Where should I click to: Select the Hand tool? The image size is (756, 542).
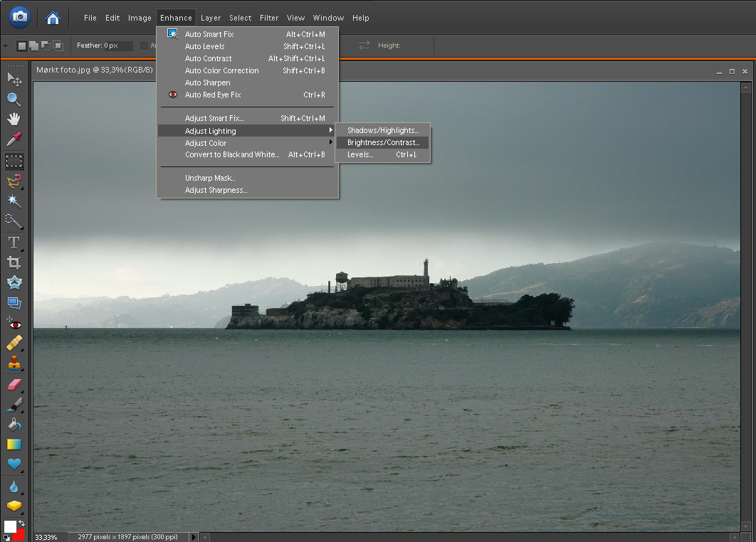coord(14,119)
